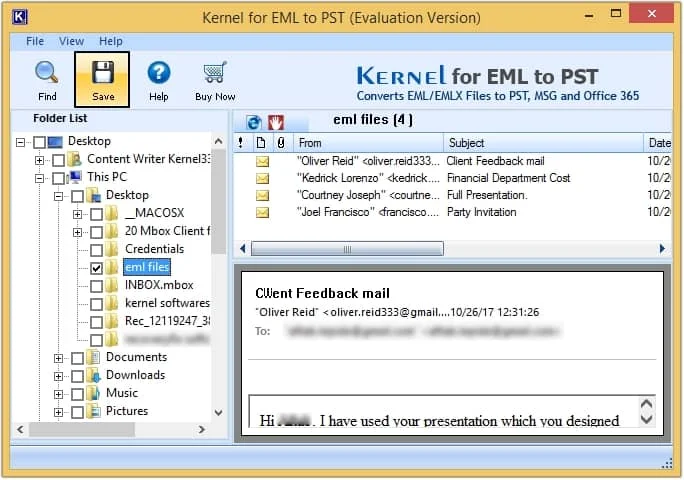Viewport: 684px width, 480px height.
Task: Click the Pictures folder icon
Action: click(x=93, y=411)
